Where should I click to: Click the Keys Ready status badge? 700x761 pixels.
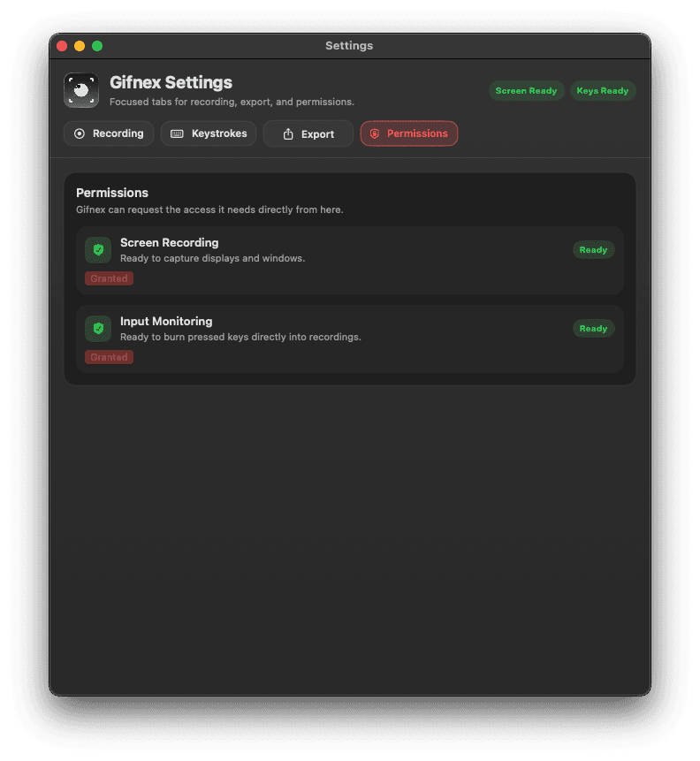tap(603, 91)
